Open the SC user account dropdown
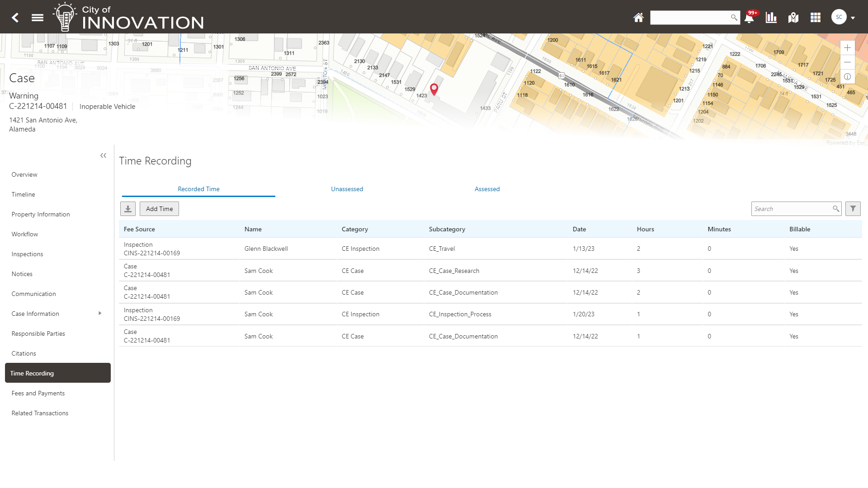The image size is (868, 488). coord(844,18)
